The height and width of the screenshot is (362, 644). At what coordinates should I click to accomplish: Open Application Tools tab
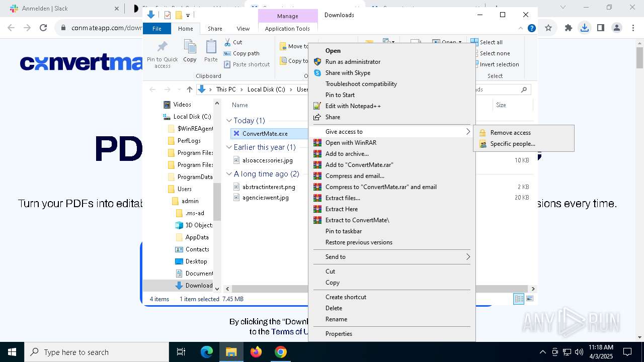287,29
